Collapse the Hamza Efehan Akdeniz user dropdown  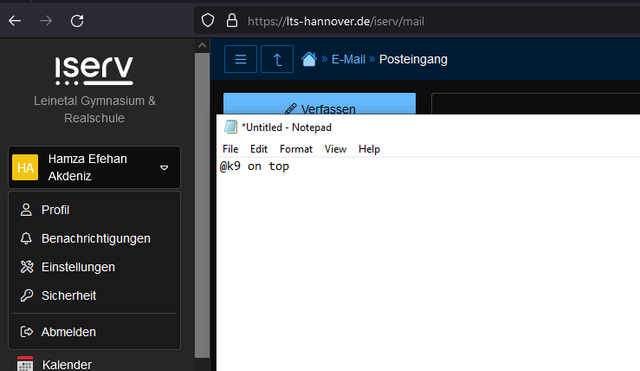click(x=94, y=167)
